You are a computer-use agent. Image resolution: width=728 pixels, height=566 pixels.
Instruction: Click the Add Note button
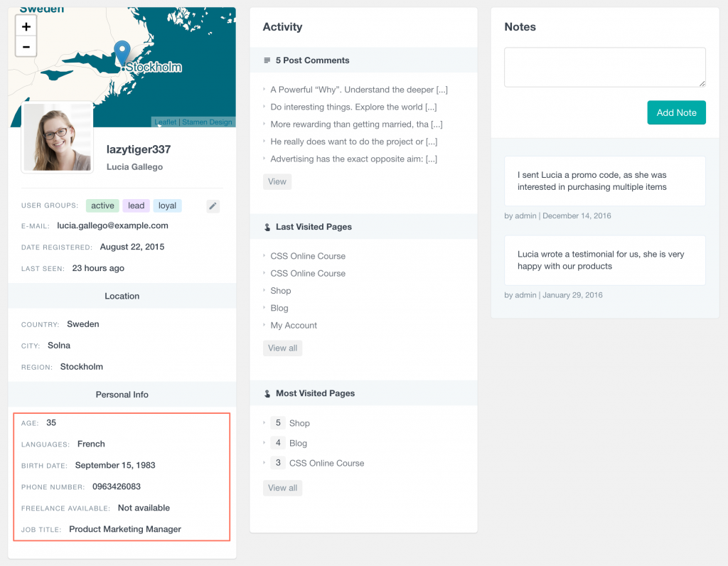[676, 112]
